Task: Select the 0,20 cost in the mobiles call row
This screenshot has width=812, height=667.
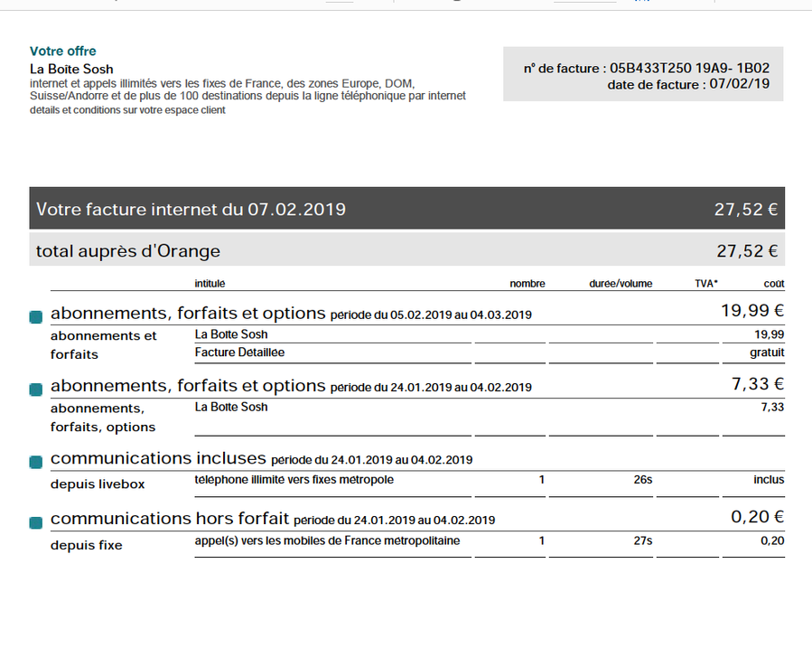Action: pyautogui.click(x=772, y=541)
